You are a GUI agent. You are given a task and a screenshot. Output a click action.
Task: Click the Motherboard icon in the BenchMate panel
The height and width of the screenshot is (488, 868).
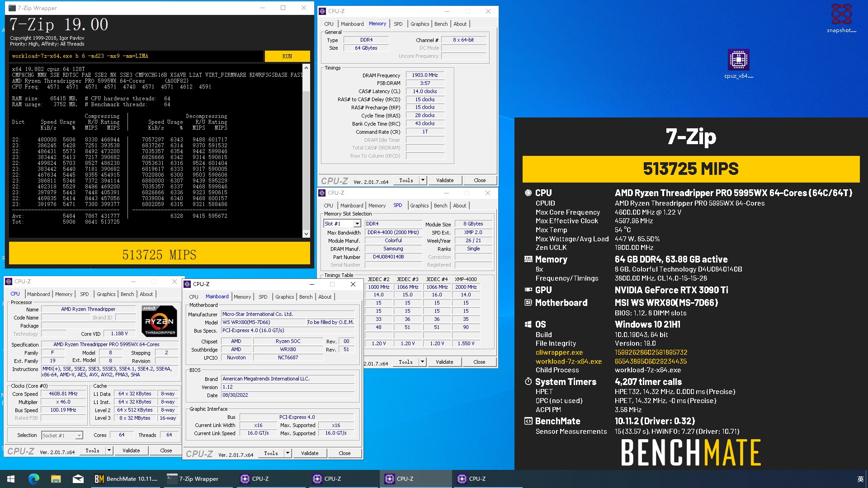(528, 303)
